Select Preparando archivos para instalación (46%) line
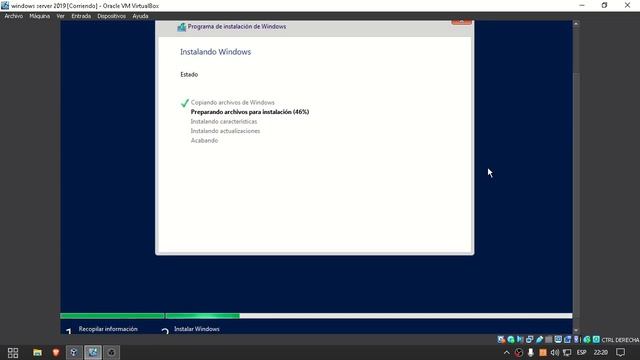Screen dimensions: 640x360 click(250, 112)
